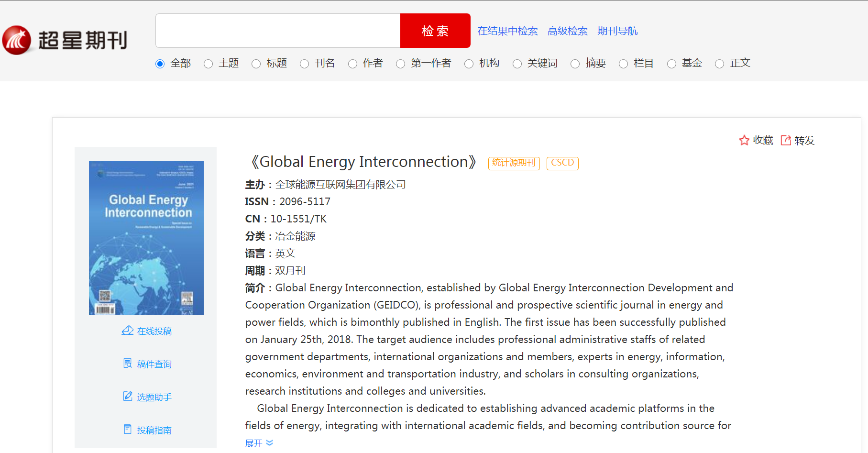The height and width of the screenshot is (453, 868).
Task: Select the 第一作者 radio button
Action: (x=401, y=64)
